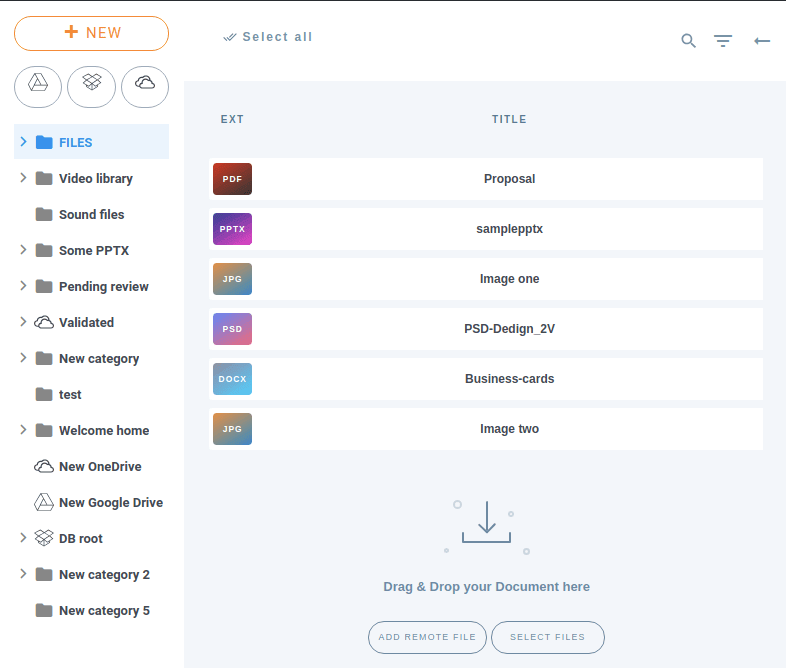Screen dimensions: 786x668
Task: Open the search magnifier icon
Action: coord(688,41)
